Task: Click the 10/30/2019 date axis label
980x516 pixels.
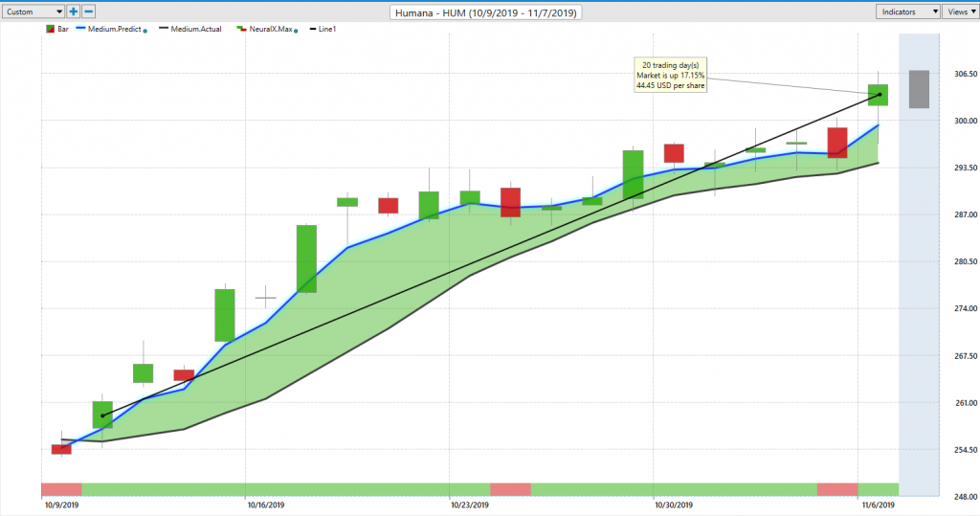Action: coord(673,505)
